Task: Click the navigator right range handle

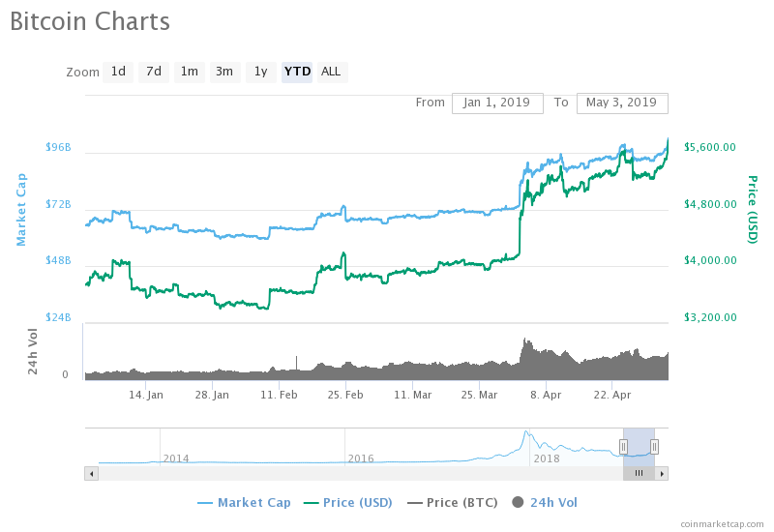Action: (655, 446)
